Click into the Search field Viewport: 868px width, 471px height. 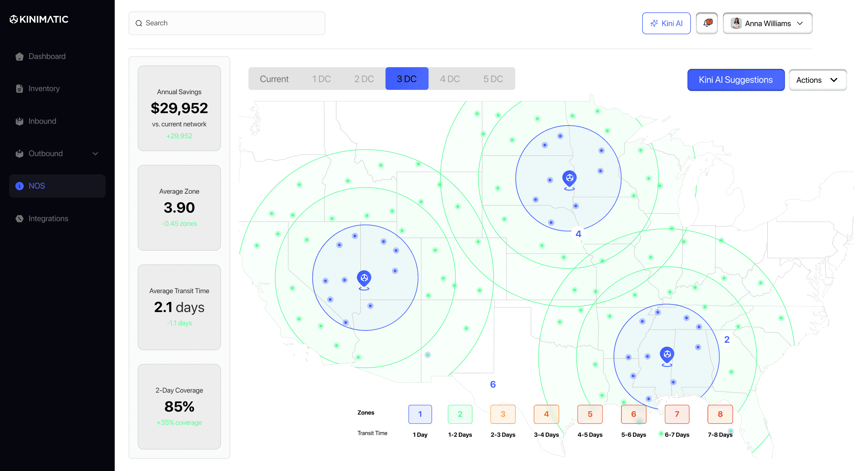click(227, 23)
